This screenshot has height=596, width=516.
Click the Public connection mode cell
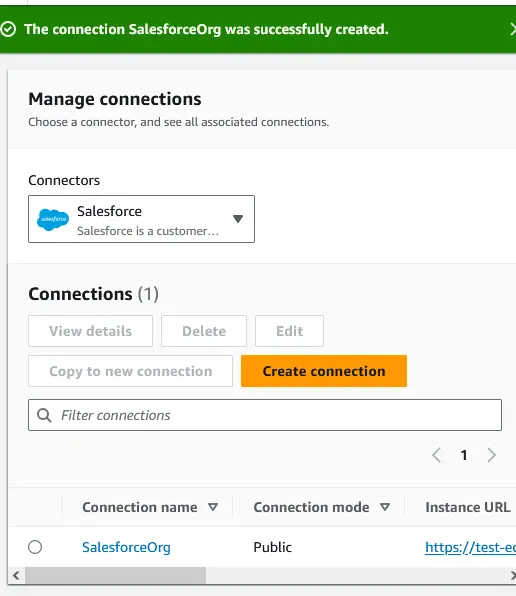pos(272,547)
